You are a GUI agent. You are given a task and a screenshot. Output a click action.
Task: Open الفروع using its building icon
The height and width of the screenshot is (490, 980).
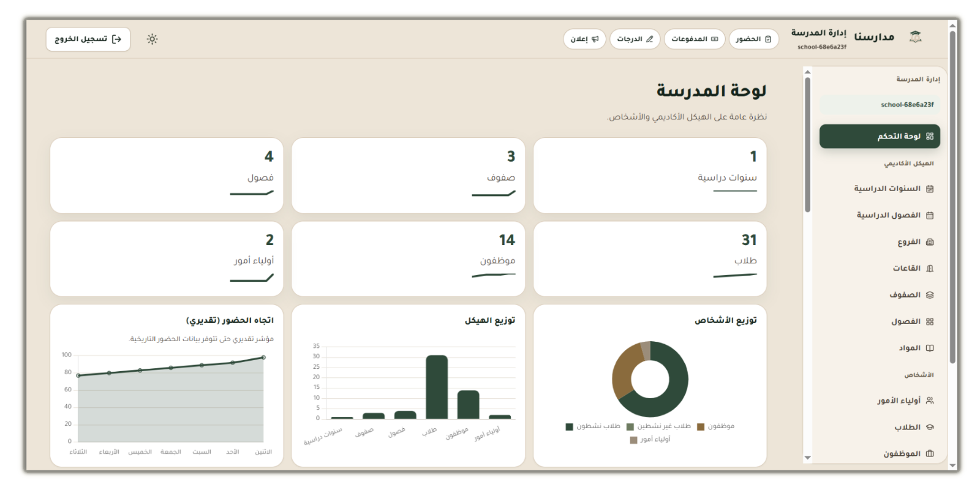coord(930,242)
